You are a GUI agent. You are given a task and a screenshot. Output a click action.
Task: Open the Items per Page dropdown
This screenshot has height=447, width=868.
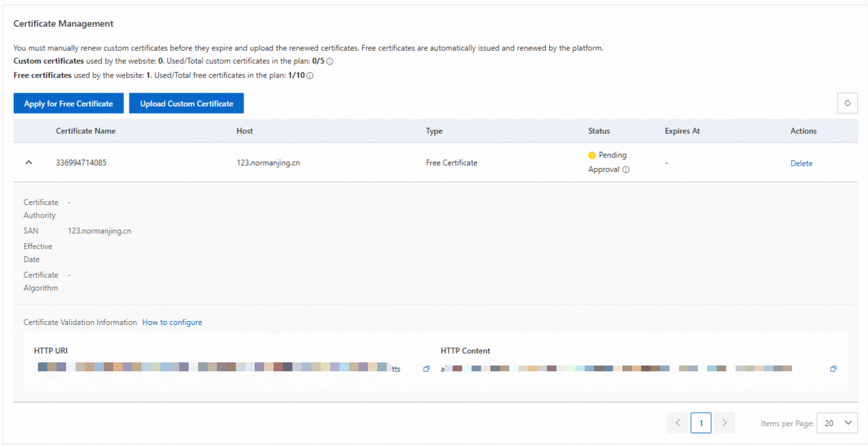coord(837,423)
